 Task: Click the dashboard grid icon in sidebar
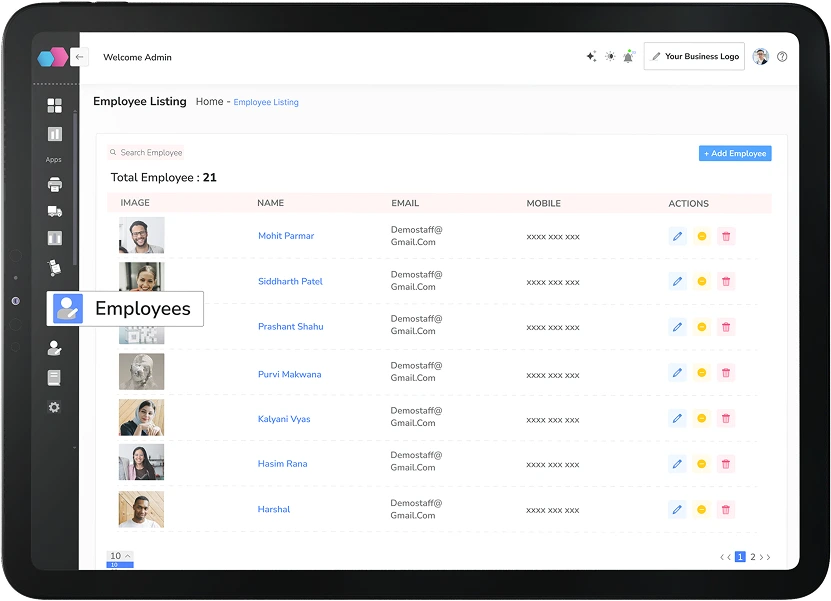[54, 104]
